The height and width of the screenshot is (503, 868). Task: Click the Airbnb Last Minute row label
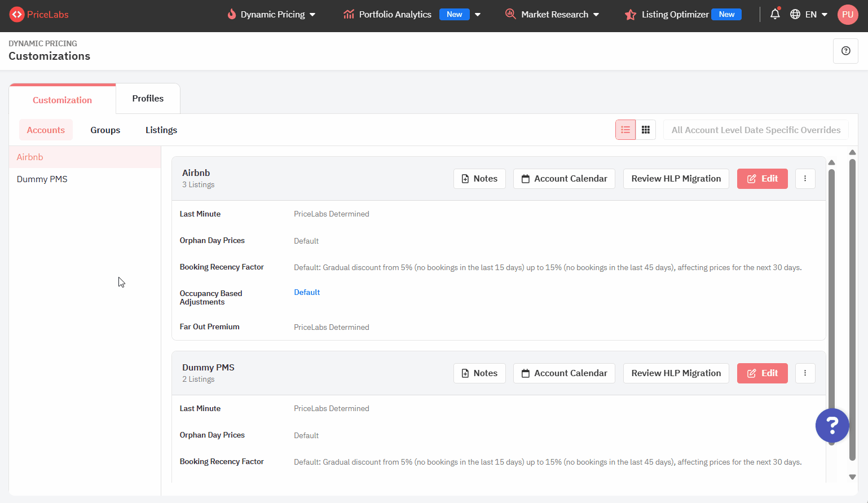click(200, 214)
